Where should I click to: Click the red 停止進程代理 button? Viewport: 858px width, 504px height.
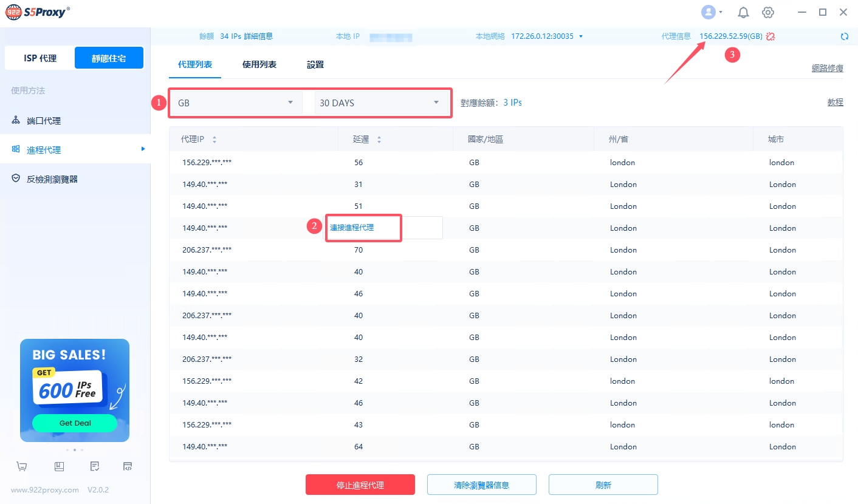tap(360, 485)
